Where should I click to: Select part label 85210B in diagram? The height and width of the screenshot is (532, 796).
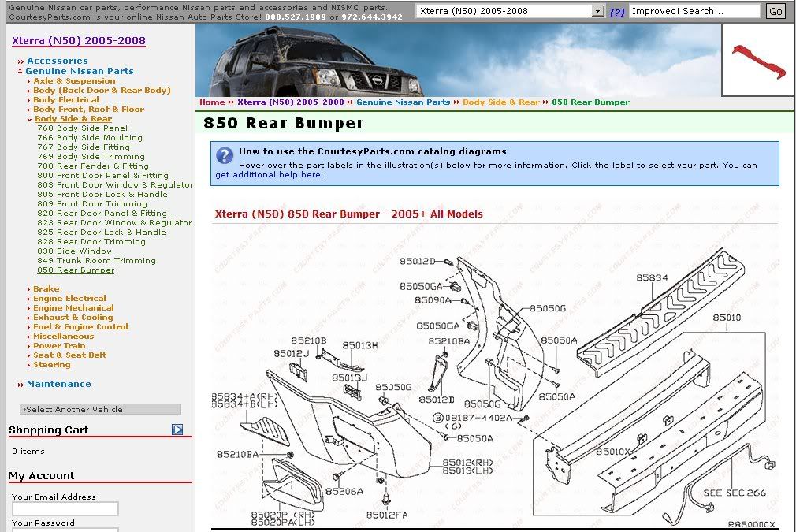[309, 340]
